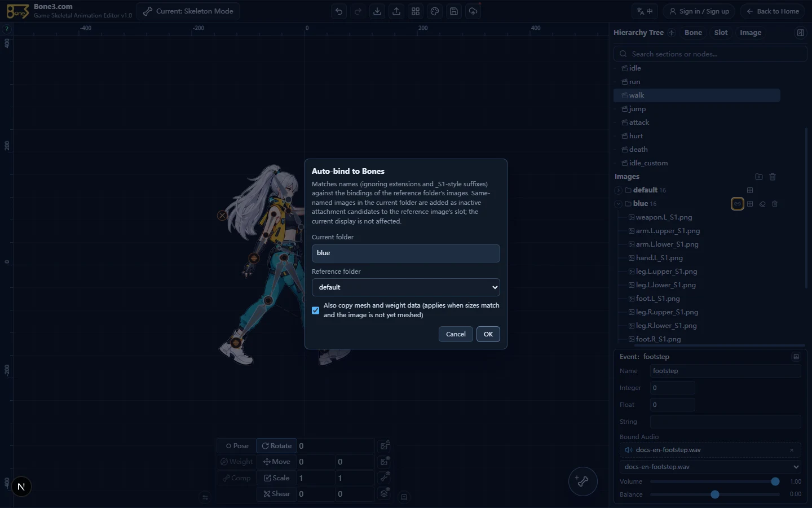Image resolution: width=812 pixels, height=508 pixels.
Task: Expand the default images folder
Action: coord(619,190)
